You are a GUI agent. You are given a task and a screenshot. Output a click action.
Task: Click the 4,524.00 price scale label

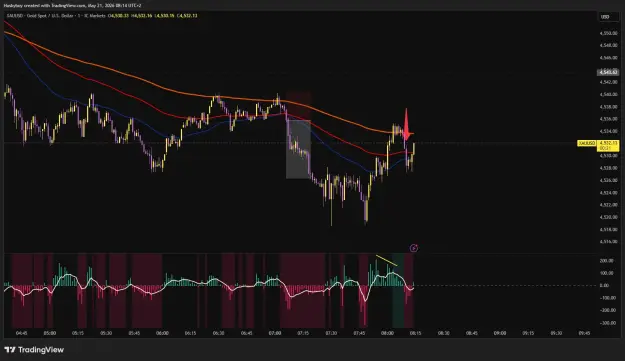608,192
